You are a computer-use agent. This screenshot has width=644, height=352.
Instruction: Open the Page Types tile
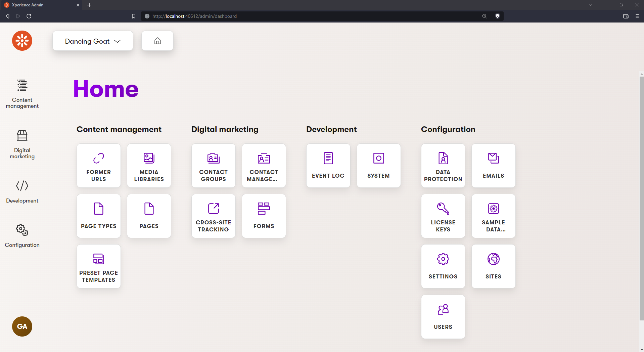99,216
